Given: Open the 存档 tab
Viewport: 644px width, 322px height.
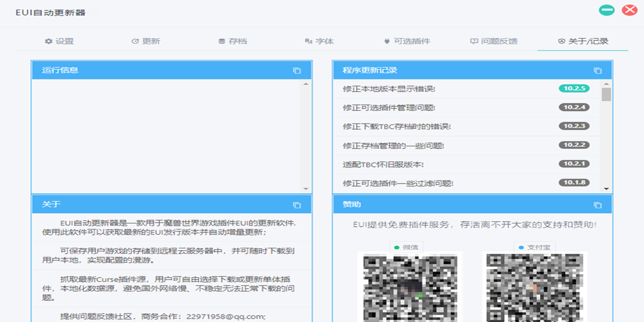Looking at the screenshot, I should 232,41.
